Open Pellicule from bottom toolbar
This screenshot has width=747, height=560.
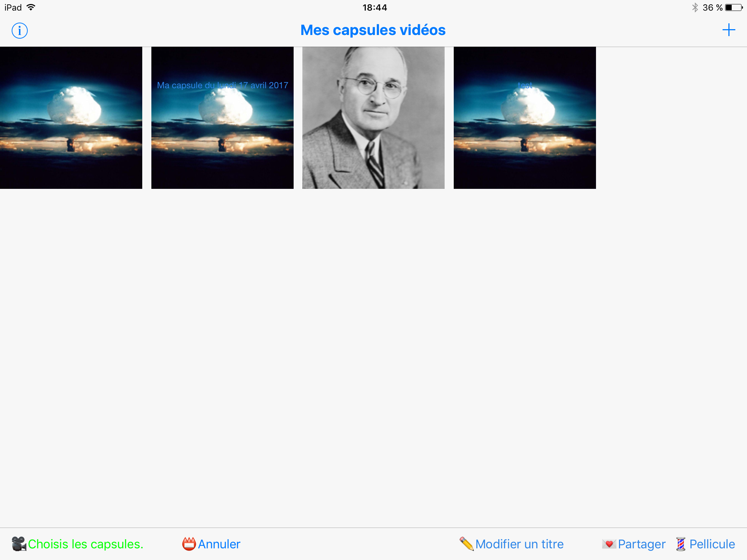(x=712, y=544)
